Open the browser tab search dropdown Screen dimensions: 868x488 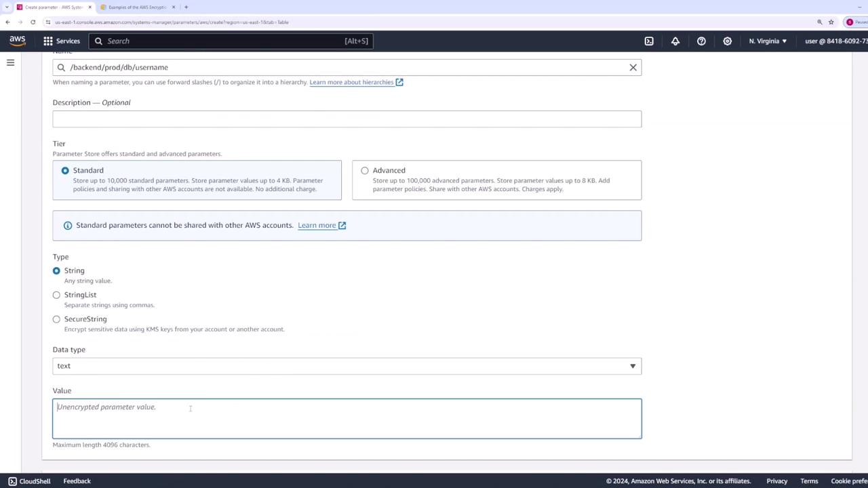(x=6, y=7)
